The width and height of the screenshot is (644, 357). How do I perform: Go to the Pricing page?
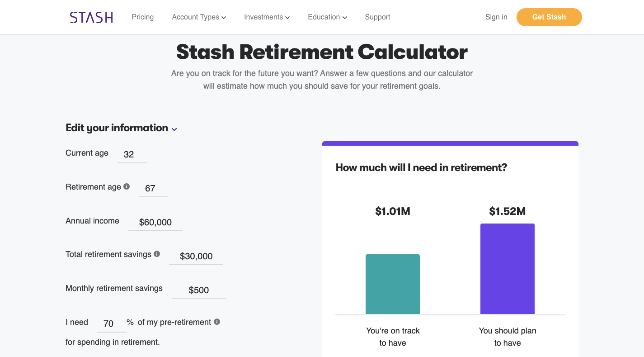tap(143, 17)
